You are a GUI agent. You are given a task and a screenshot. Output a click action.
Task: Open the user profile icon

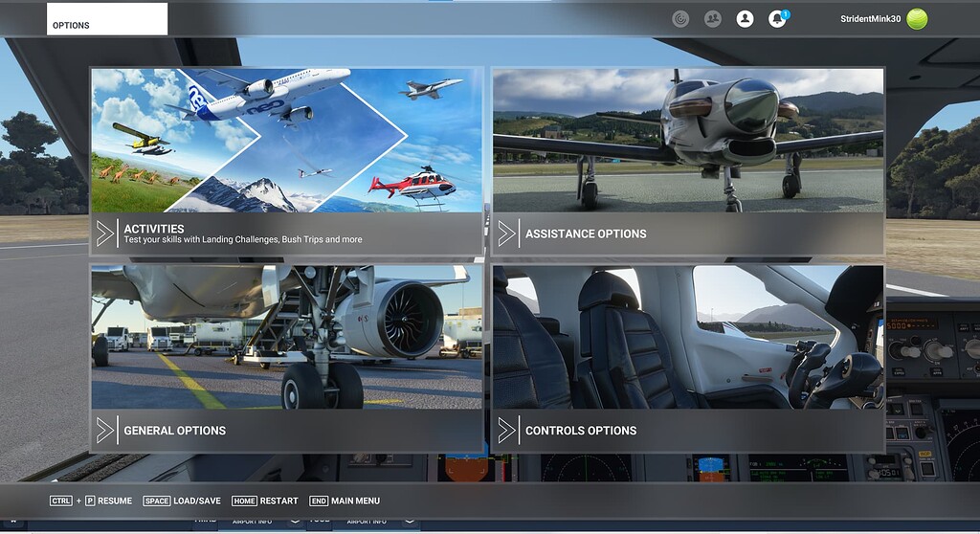point(745,19)
